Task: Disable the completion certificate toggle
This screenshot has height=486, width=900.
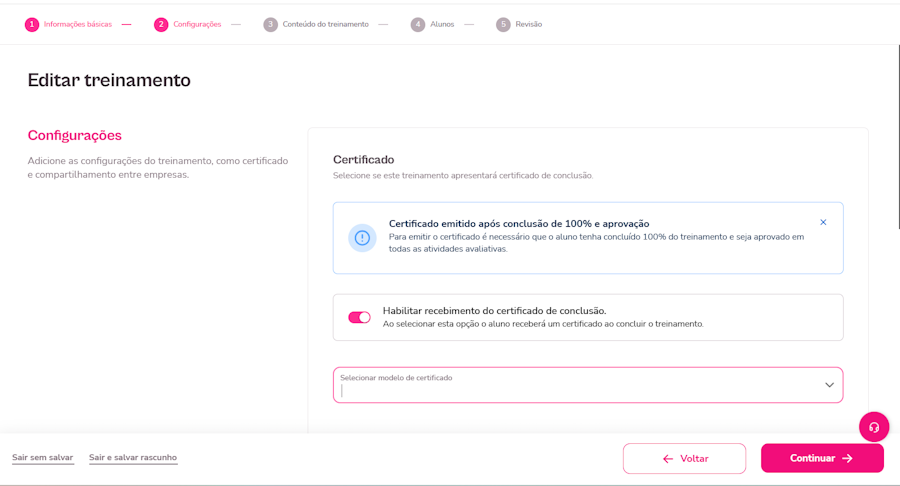Action: [359, 317]
